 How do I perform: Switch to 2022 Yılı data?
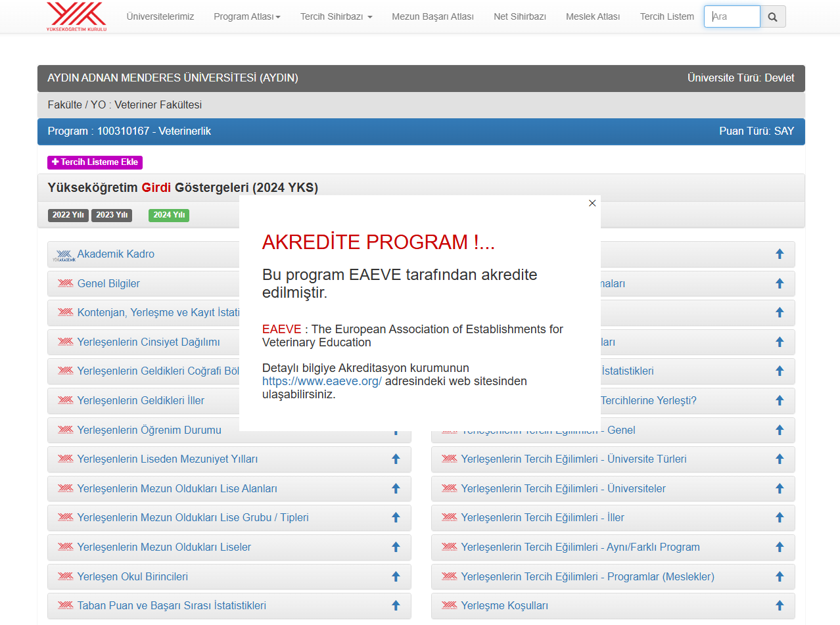68,215
